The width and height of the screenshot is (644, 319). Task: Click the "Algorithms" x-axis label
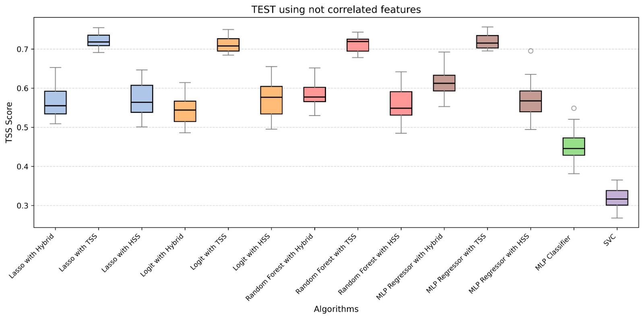pos(336,309)
